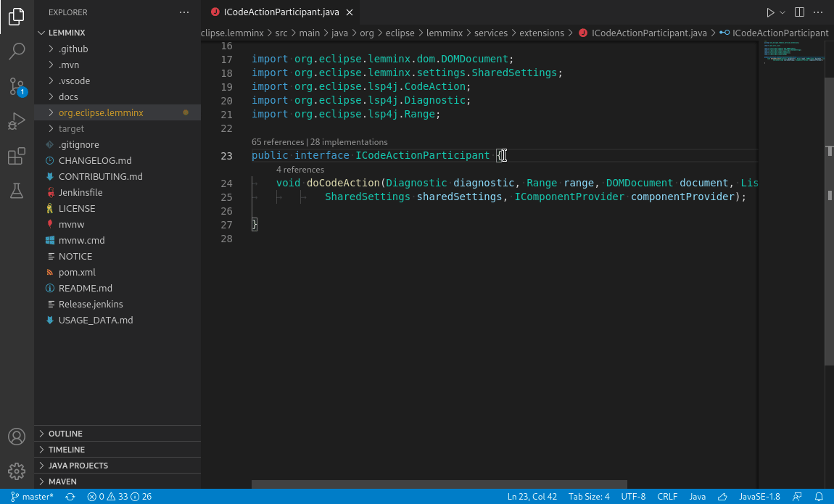The width and height of the screenshot is (834, 504).
Task: Select the ICodeActionParticipant.java editor tab
Action: pos(281,12)
